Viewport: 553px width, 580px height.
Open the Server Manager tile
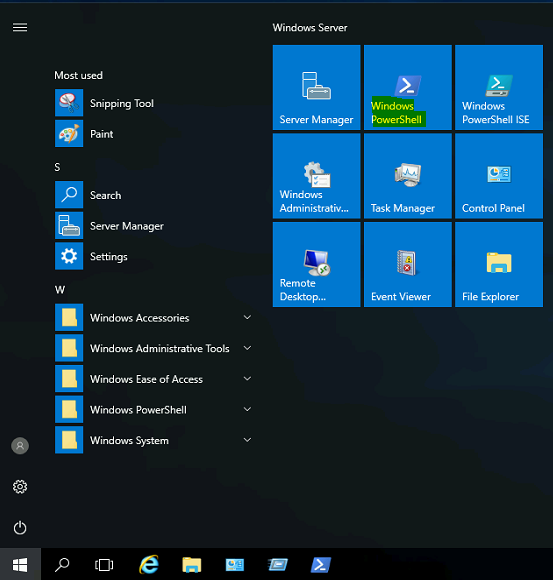317,88
